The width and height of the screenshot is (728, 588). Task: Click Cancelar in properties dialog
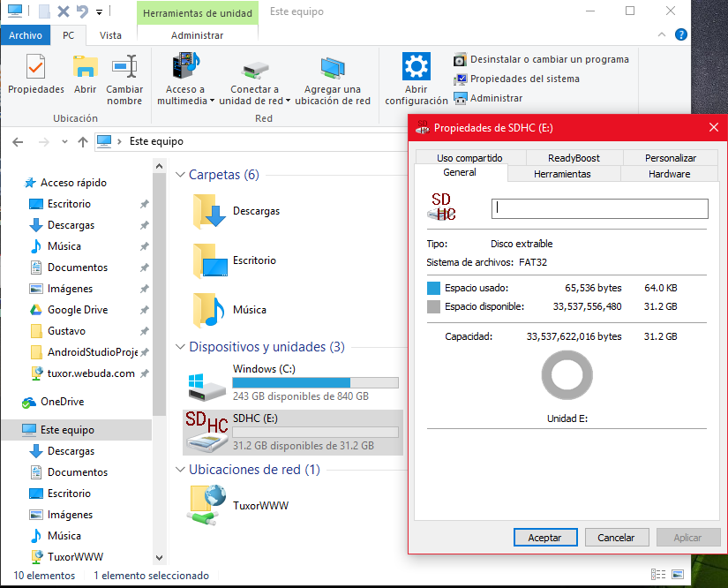[x=616, y=538]
